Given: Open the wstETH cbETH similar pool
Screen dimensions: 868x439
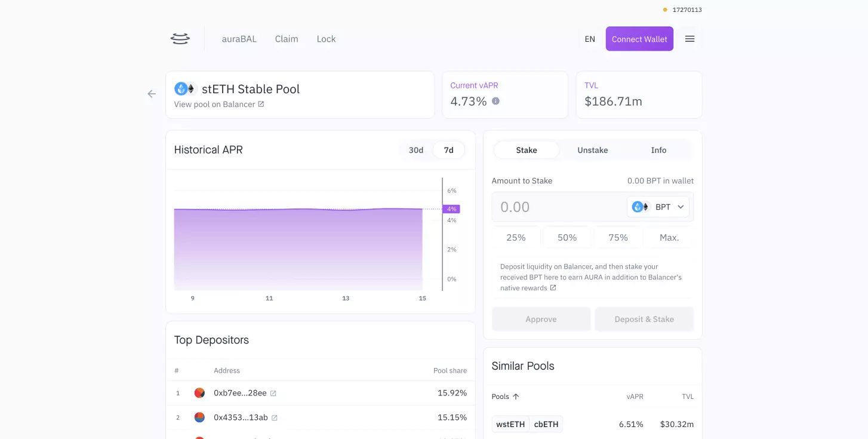Looking at the screenshot, I should pos(593,424).
